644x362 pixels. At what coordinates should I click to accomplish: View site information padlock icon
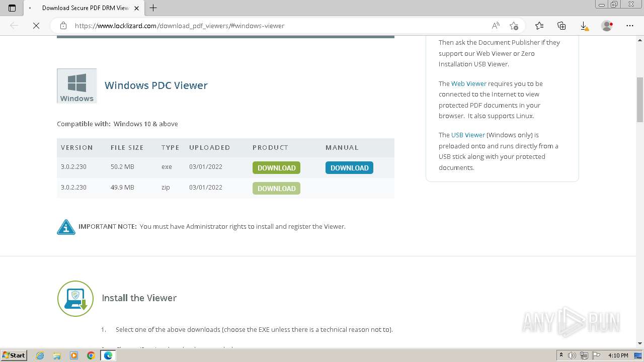[63, 26]
